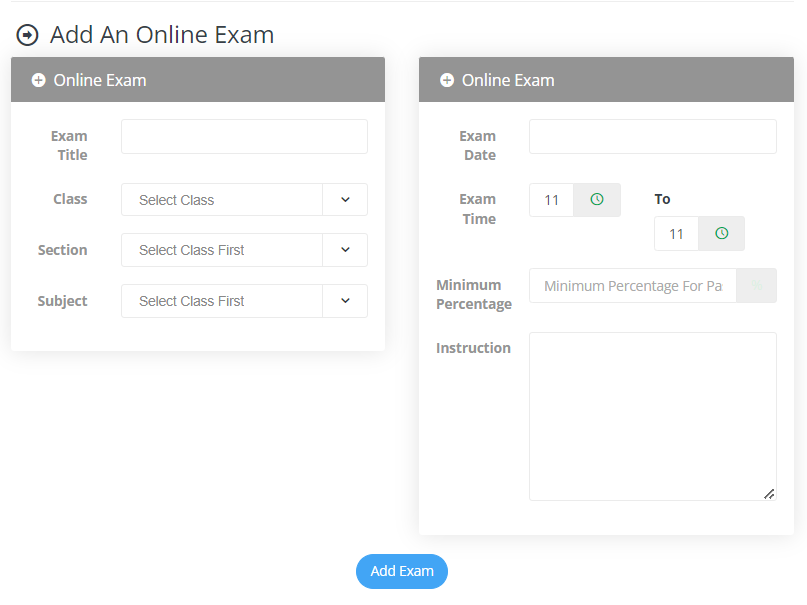Click inside the Exam Title input field

tap(243, 136)
